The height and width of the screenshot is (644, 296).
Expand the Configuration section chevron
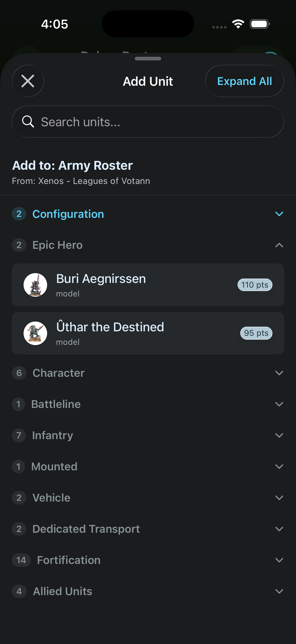(x=279, y=214)
